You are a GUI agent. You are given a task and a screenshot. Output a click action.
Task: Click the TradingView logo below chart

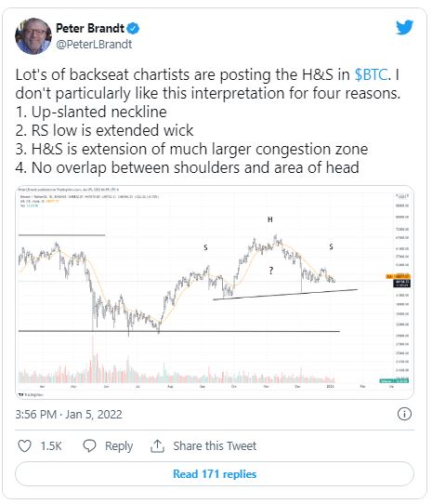31,394
